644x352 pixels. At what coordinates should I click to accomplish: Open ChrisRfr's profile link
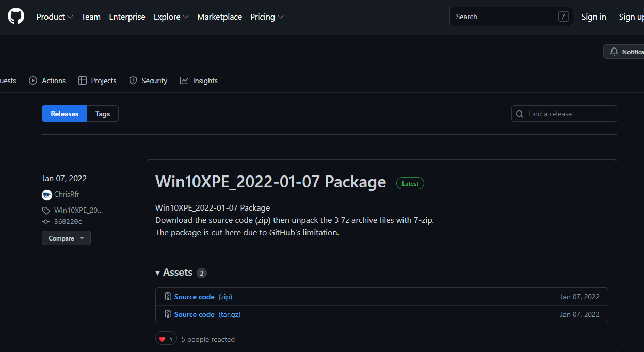pyautogui.click(x=67, y=194)
